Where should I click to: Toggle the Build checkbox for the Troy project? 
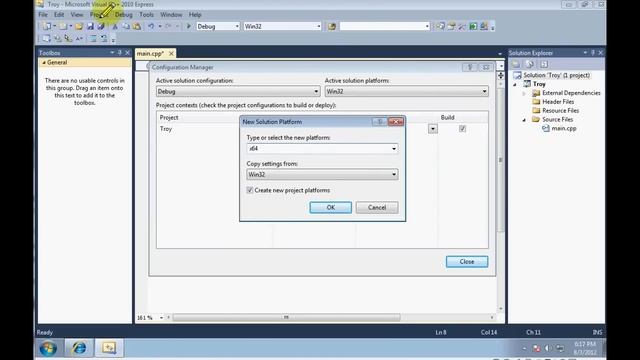[462, 129]
